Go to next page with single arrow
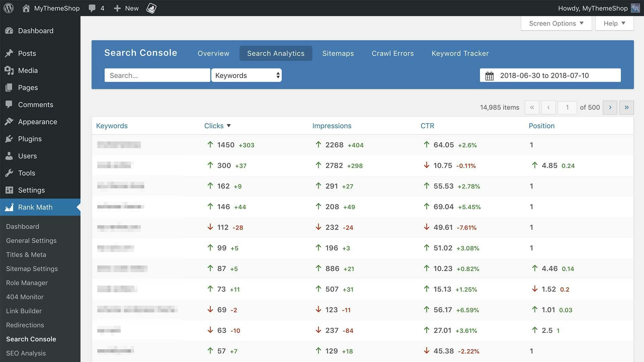 click(x=610, y=108)
